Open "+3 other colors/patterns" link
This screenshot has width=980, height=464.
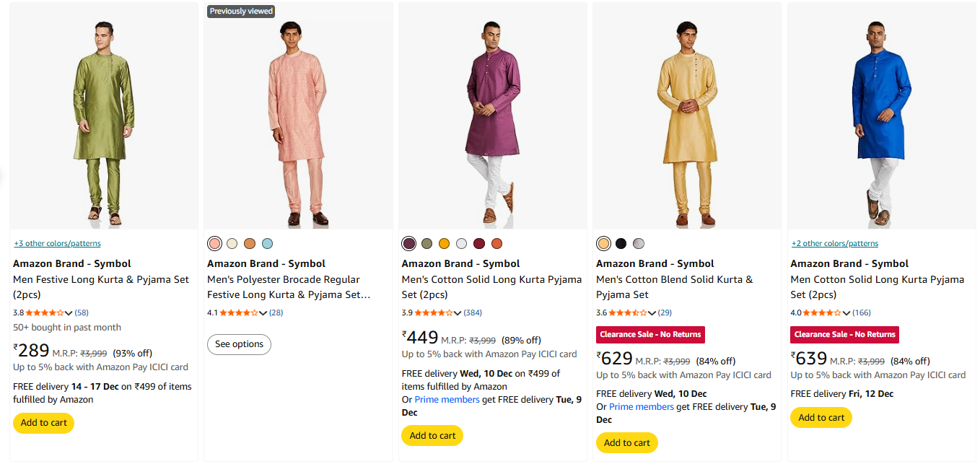tap(57, 243)
